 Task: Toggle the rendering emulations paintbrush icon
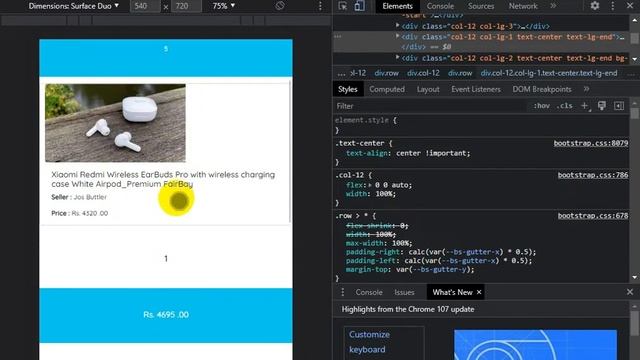tap(602, 106)
